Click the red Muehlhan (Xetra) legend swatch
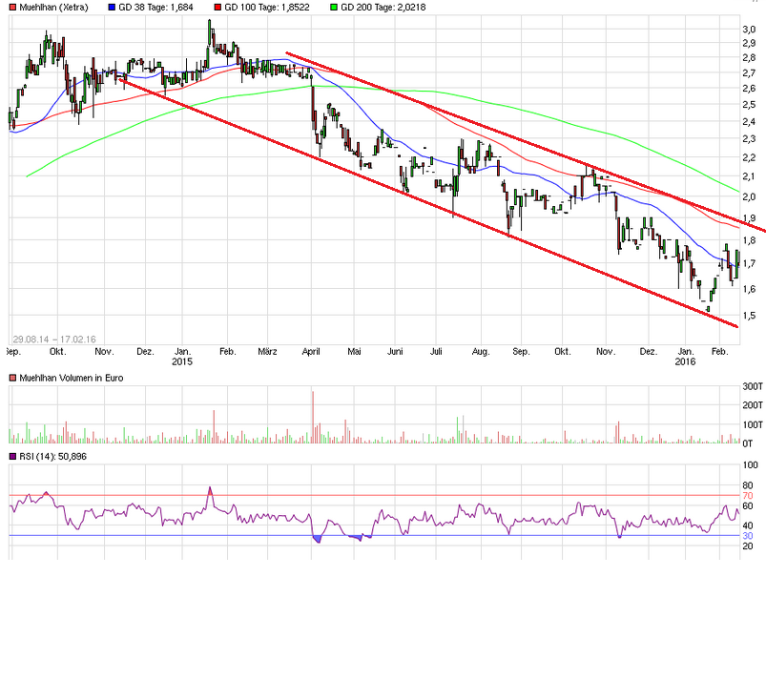The image size is (766, 700). (11, 7)
